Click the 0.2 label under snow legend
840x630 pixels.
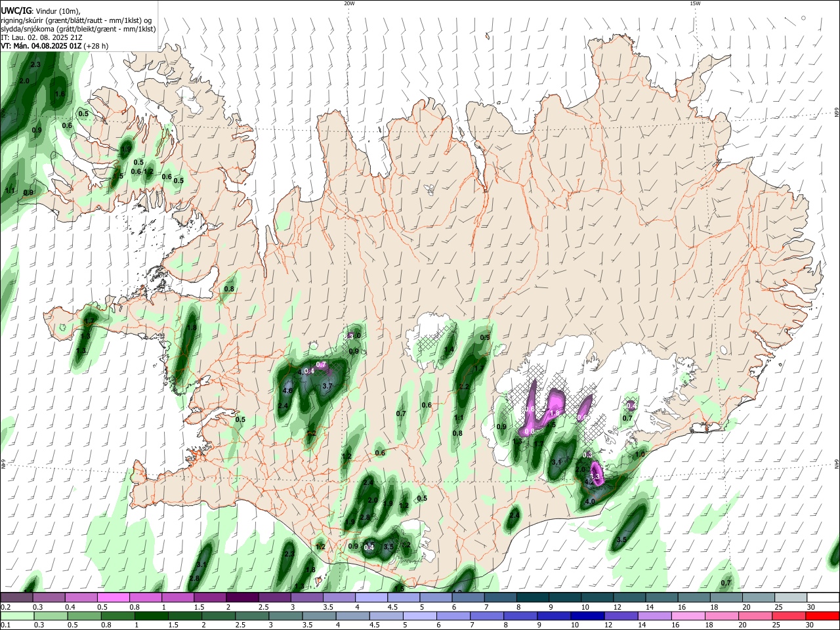(5, 607)
